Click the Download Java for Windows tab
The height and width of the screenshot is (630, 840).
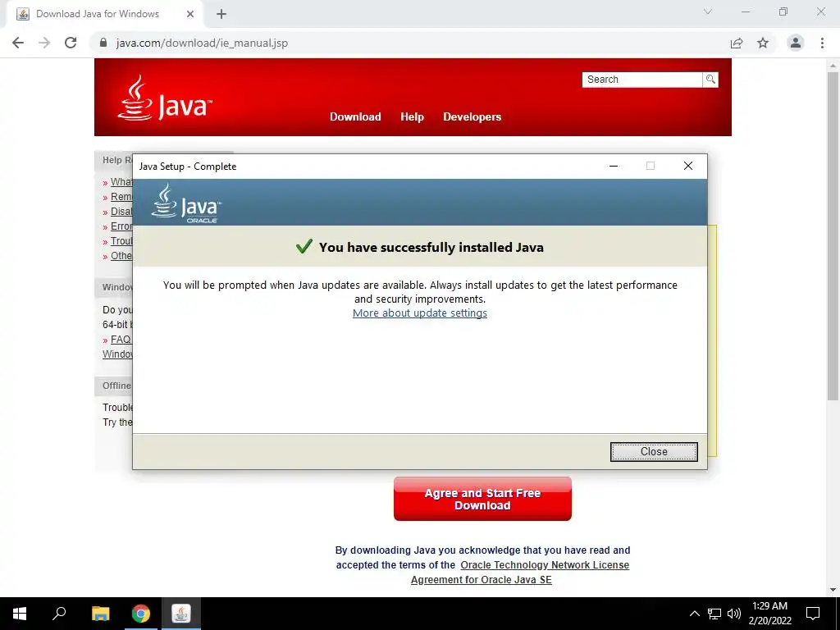pos(104,15)
